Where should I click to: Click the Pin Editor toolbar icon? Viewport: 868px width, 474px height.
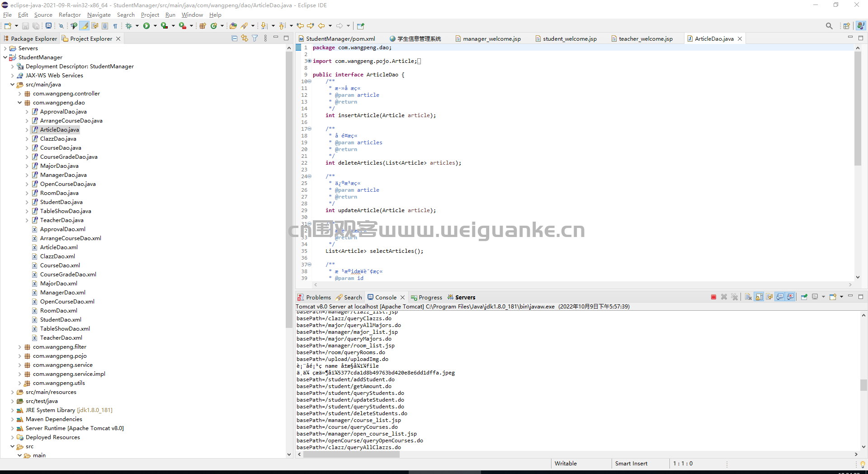pyautogui.click(x=360, y=26)
